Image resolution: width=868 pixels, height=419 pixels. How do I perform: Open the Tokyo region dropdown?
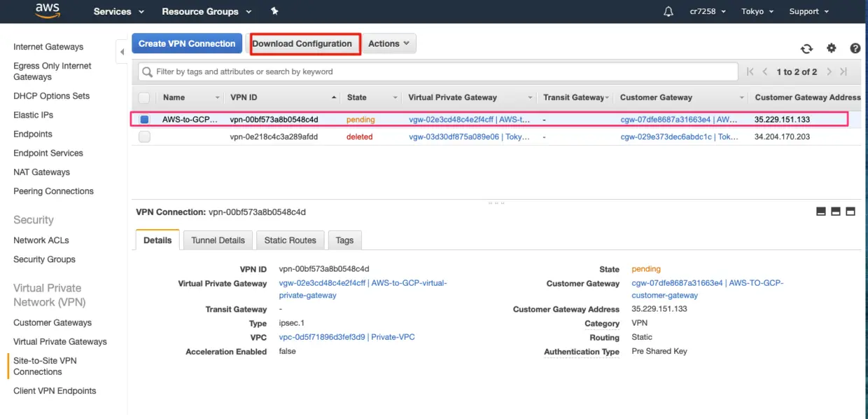click(x=758, y=11)
